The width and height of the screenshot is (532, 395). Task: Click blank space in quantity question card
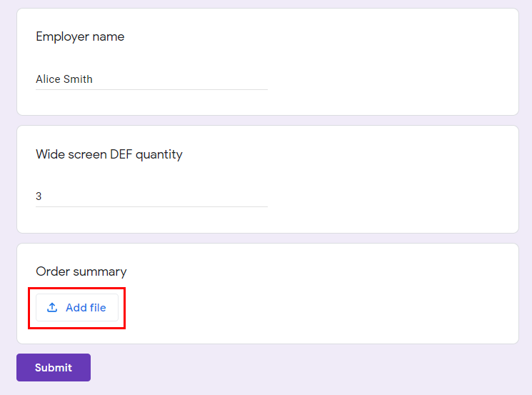(x=390, y=180)
